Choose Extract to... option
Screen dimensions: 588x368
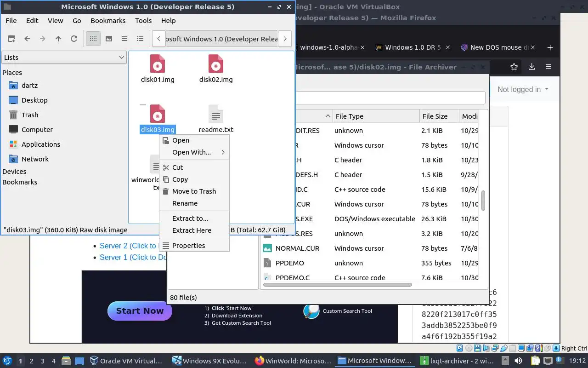click(194, 218)
